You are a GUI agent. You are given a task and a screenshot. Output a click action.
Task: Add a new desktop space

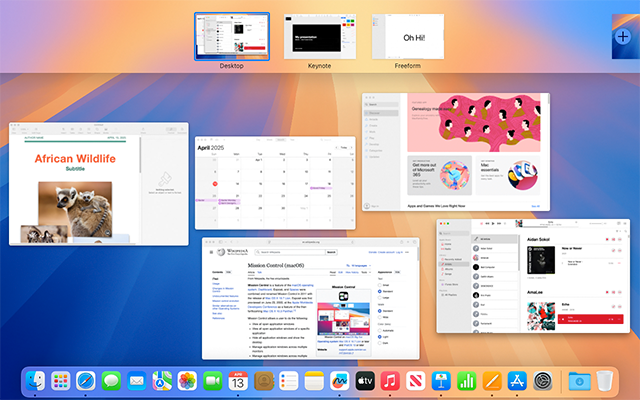coord(625,36)
